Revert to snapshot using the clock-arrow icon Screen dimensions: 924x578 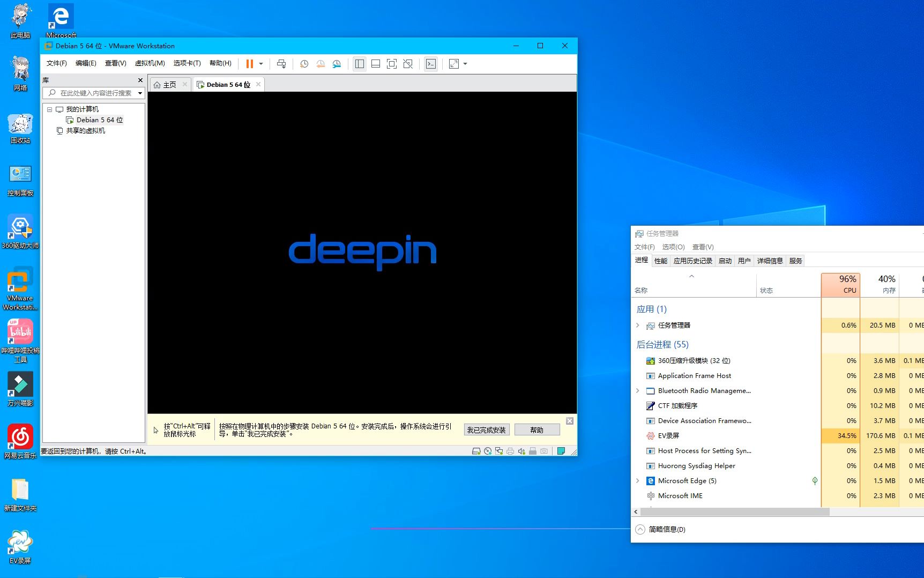pos(321,64)
